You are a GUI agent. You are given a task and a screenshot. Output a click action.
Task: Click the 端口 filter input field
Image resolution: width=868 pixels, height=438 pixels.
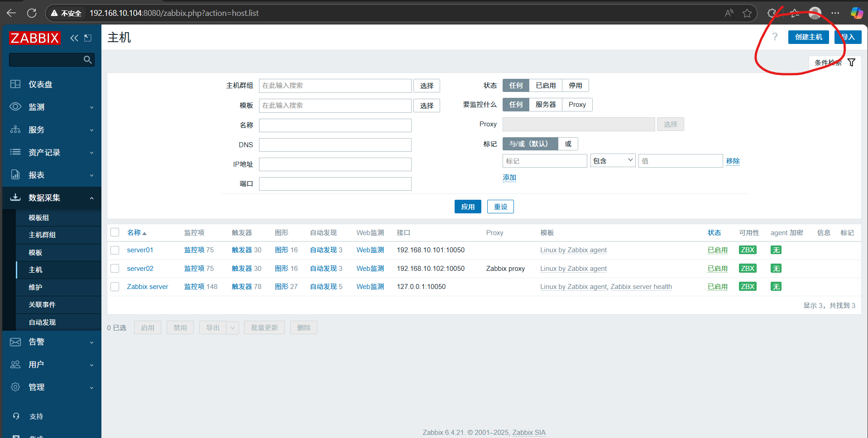click(x=335, y=184)
